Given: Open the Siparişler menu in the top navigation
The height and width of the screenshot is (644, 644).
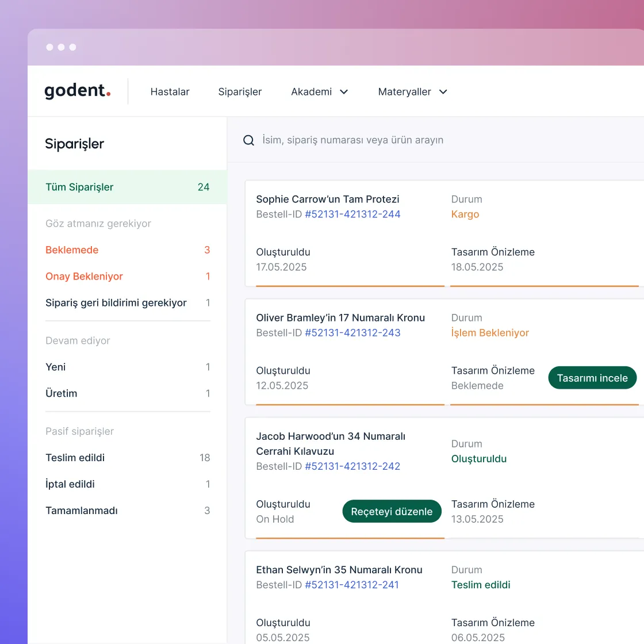Looking at the screenshot, I should pyautogui.click(x=240, y=91).
